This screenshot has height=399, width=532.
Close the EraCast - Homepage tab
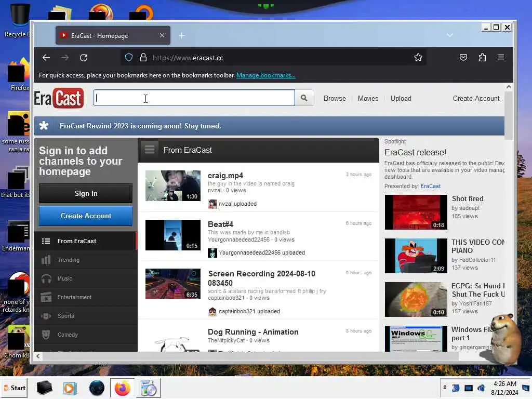pos(162,35)
